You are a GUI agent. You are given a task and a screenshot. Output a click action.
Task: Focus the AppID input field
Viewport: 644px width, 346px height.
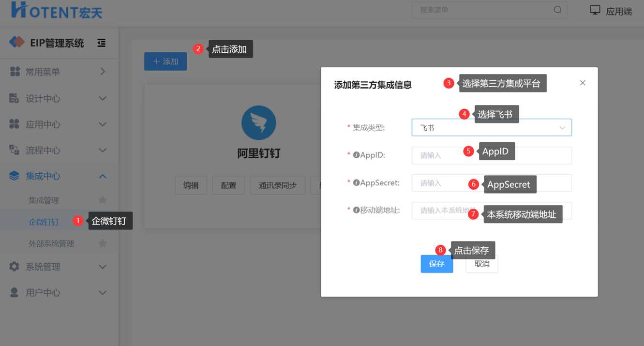coord(492,155)
